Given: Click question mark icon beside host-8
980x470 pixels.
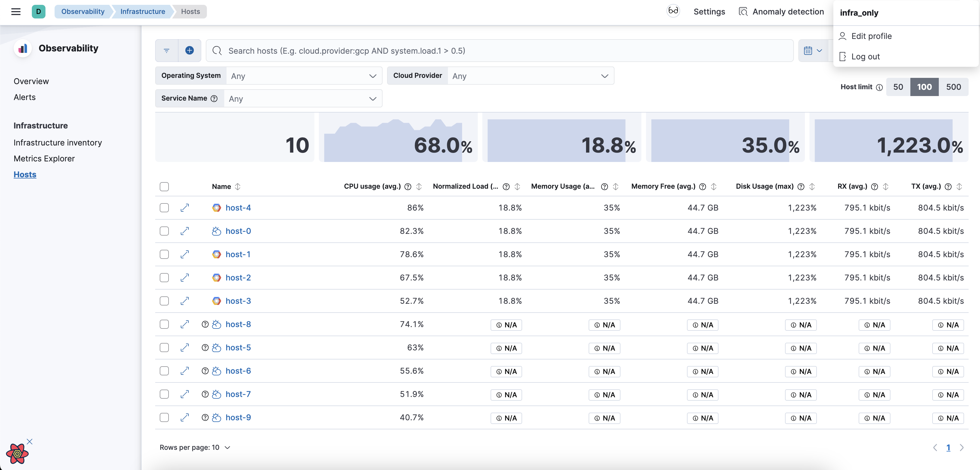Looking at the screenshot, I should (205, 324).
